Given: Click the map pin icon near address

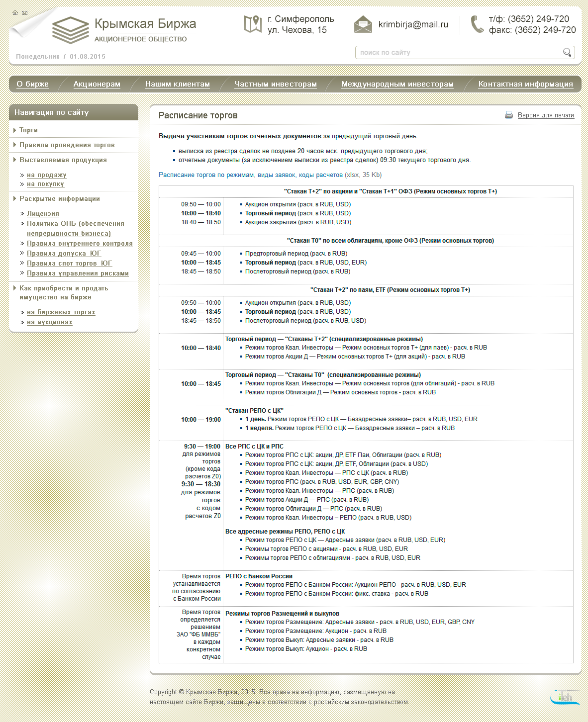Looking at the screenshot, I should [253, 24].
